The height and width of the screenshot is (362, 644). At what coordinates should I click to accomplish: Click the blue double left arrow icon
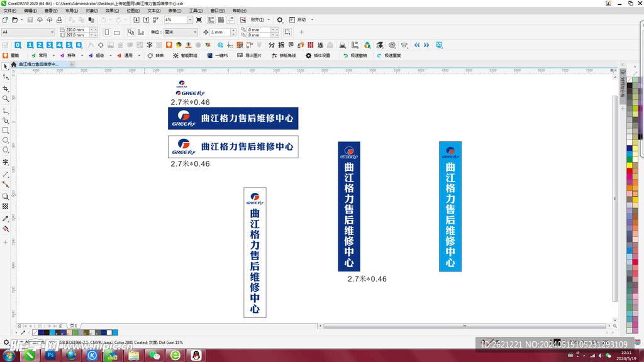click(x=417, y=45)
